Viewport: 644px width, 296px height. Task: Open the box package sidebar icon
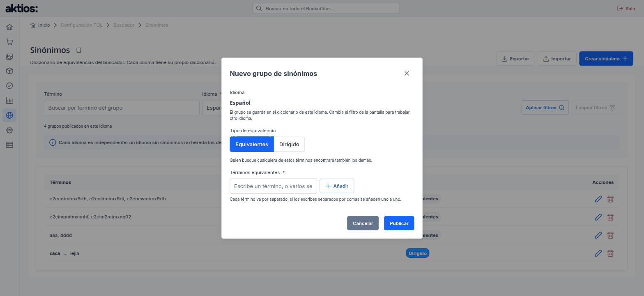coord(9,71)
